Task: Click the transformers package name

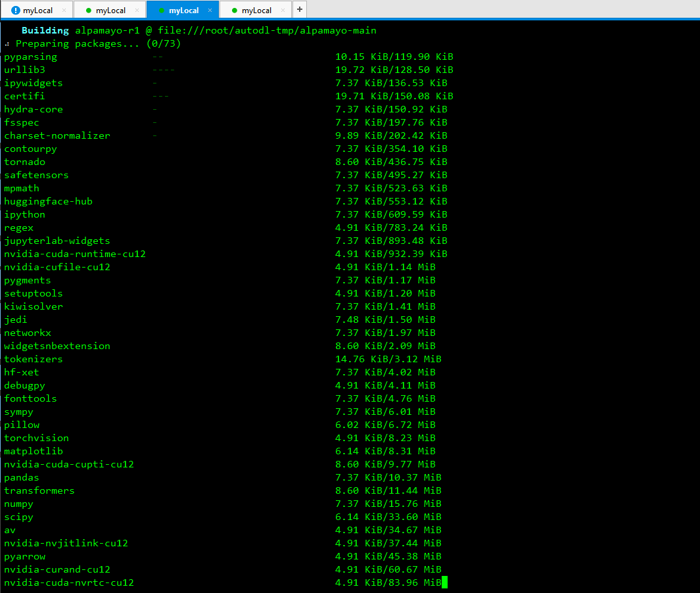Action: click(x=39, y=490)
